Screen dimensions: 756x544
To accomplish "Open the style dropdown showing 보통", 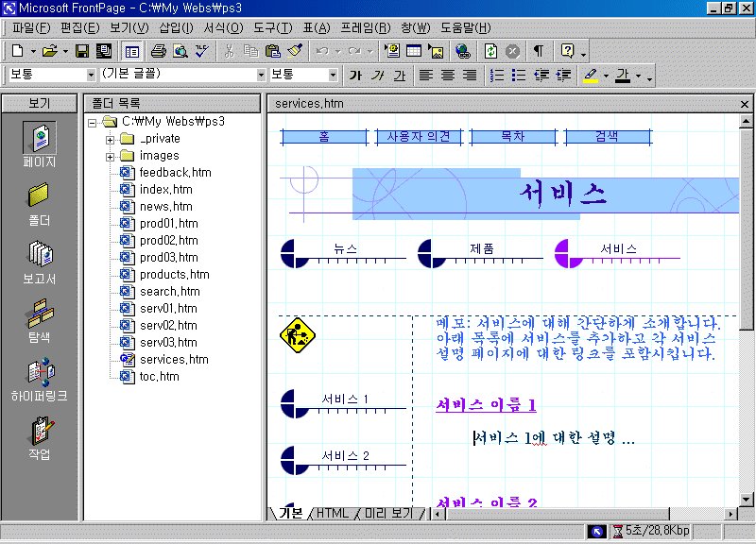I will [x=91, y=76].
